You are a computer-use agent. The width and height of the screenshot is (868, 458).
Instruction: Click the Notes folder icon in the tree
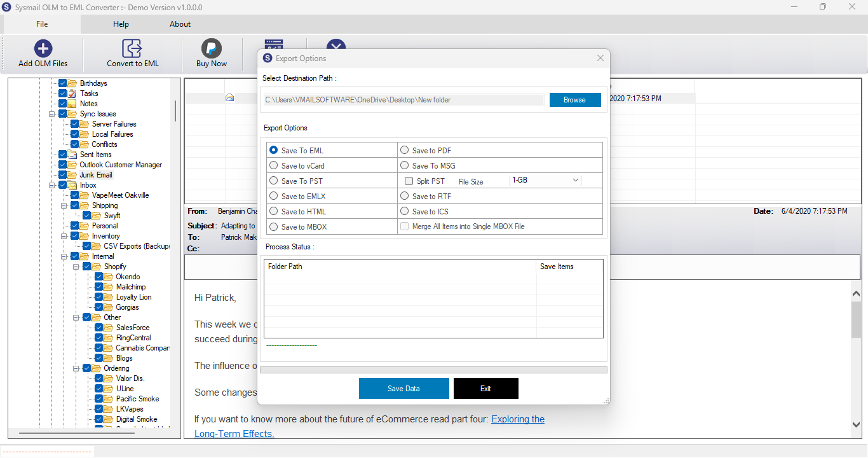point(72,104)
